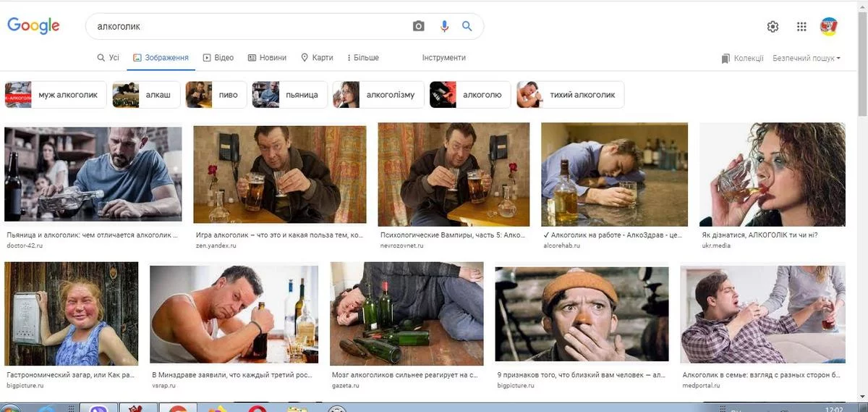Switch to the Відео tab
This screenshot has height=412, width=868.
[218, 58]
